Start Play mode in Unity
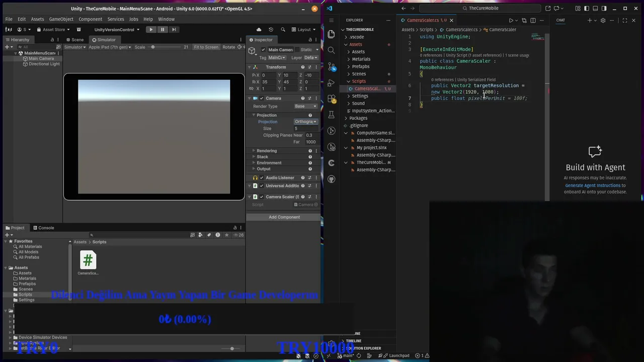The height and width of the screenshot is (362, 644). [151, 29]
